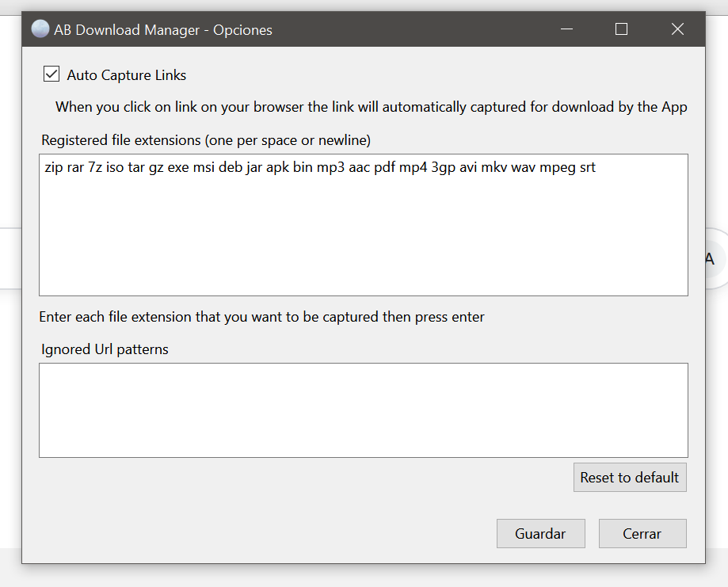The image size is (728, 587).
Task: Maximize the Opciones window
Action: [x=621, y=29]
